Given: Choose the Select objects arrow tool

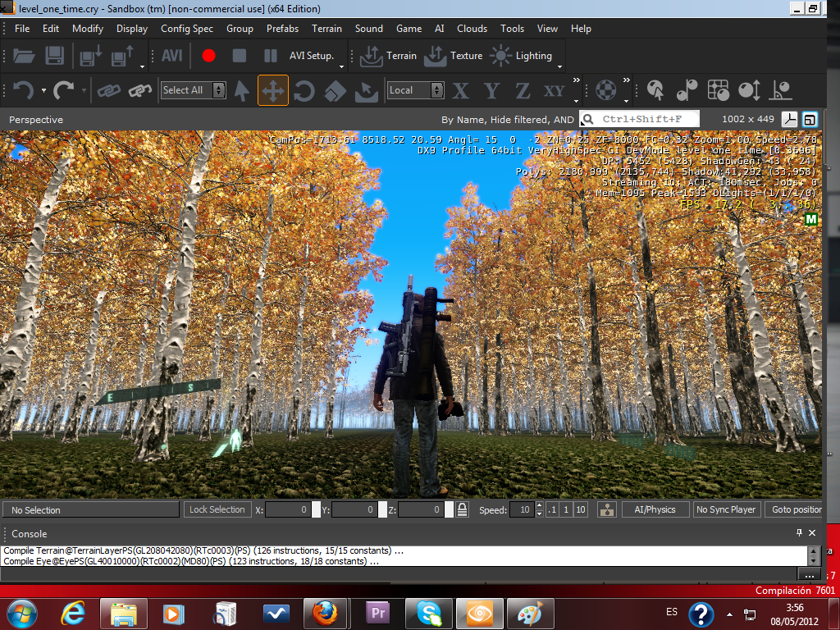Looking at the screenshot, I should pyautogui.click(x=242, y=90).
